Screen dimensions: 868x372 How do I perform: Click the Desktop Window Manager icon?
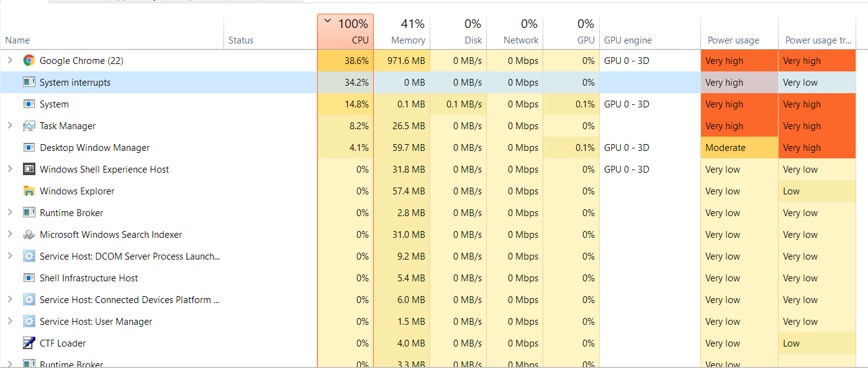tap(29, 148)
